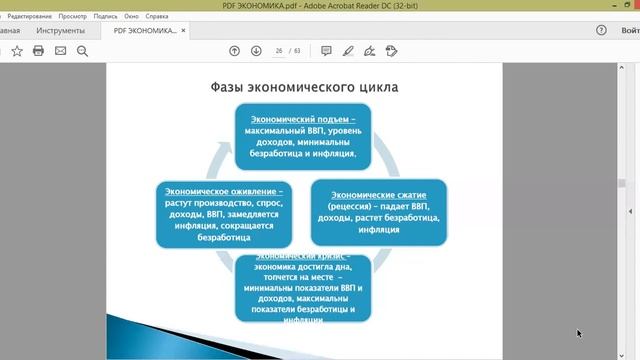
Task: Open the find text magnifier tool
Action: (82, 51)
